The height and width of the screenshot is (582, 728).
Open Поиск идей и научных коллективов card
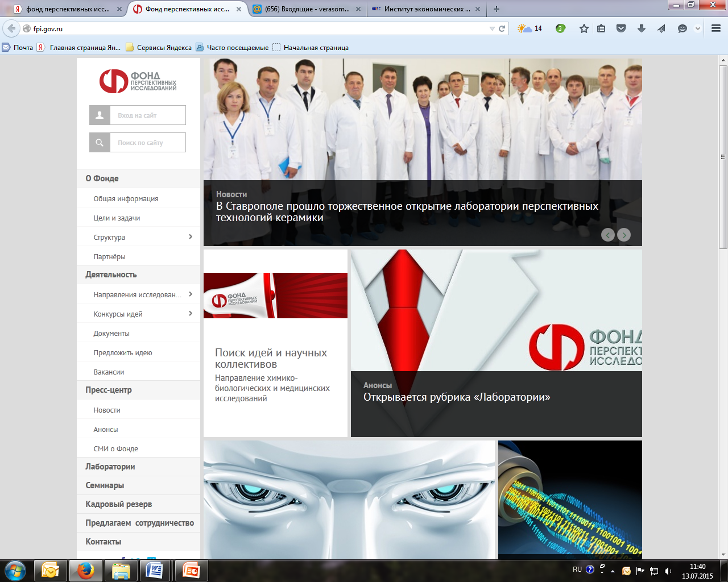point(275,343)
